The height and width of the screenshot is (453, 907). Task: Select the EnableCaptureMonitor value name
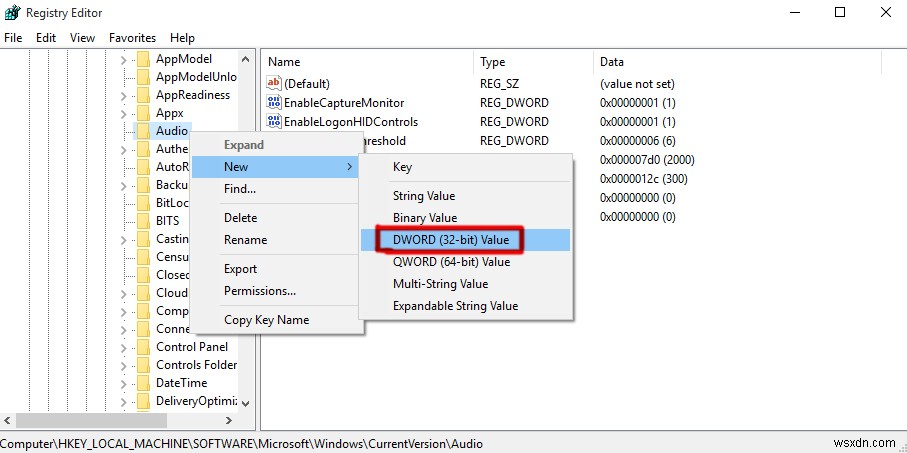(344, 103)
